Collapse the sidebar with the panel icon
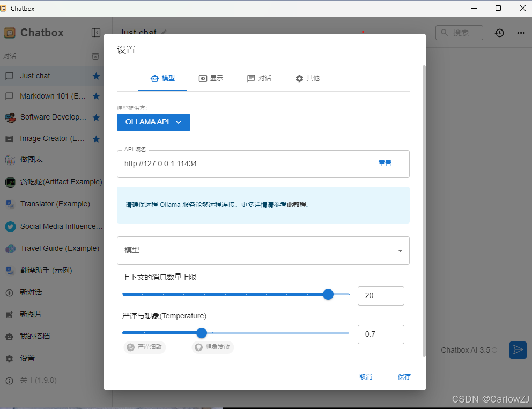Image resolution: width=532 pixels, height=409 pixels. 96,33
